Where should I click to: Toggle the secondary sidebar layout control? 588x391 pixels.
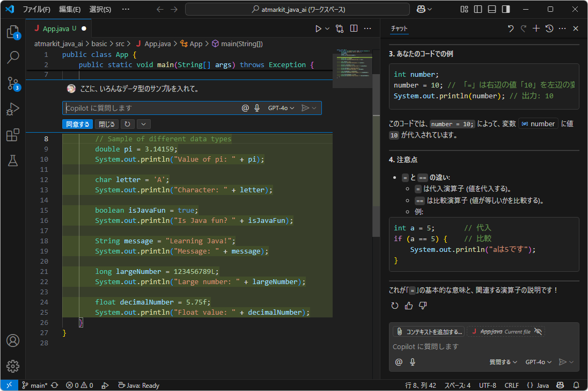click(505, 9)
